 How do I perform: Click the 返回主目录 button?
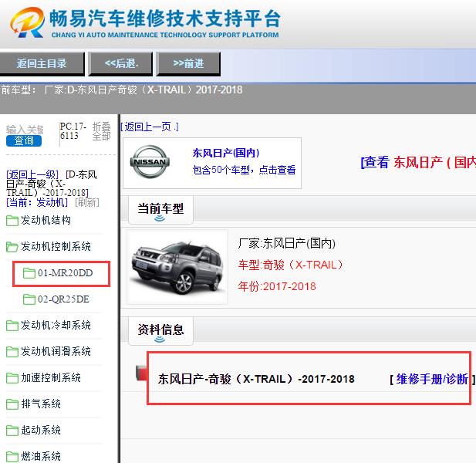tap(42, 63)
